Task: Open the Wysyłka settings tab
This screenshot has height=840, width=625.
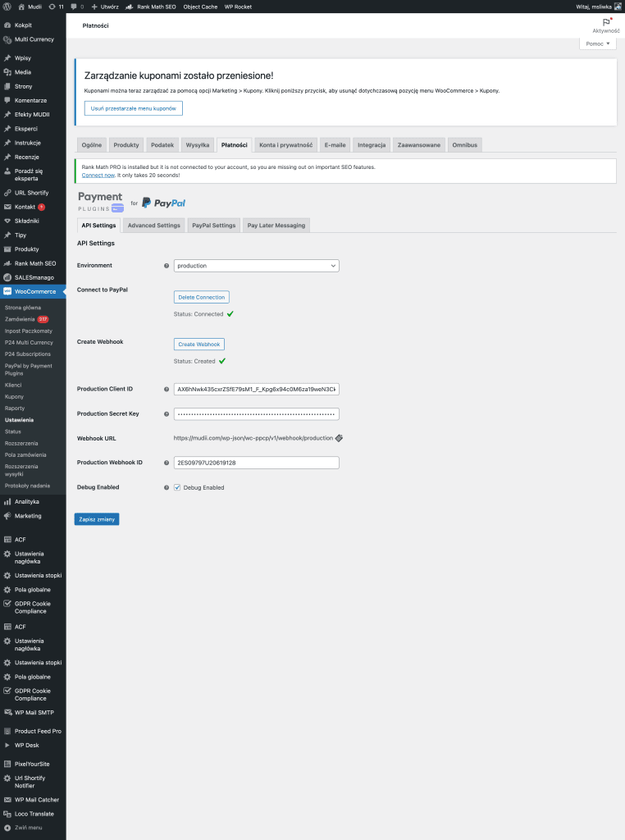Action: [197, 145]
